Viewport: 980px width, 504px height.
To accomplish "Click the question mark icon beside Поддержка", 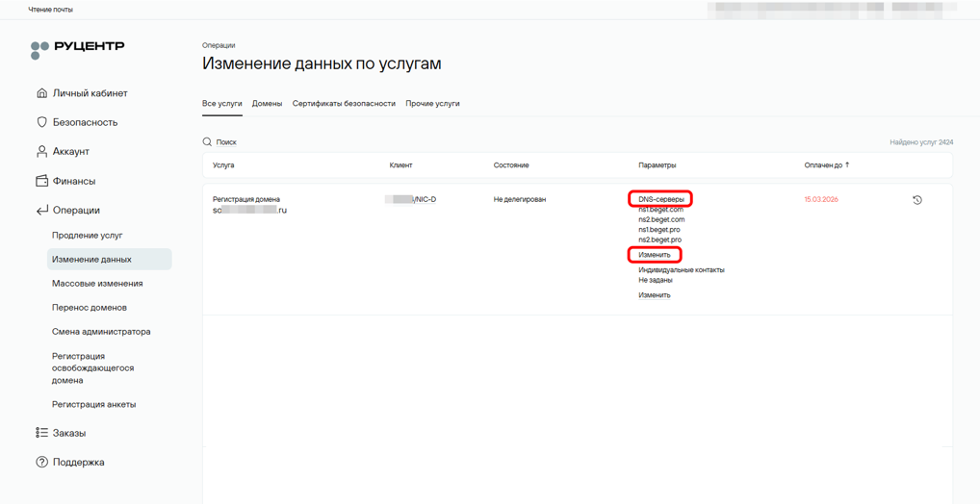I will click(x=41, y=462).
